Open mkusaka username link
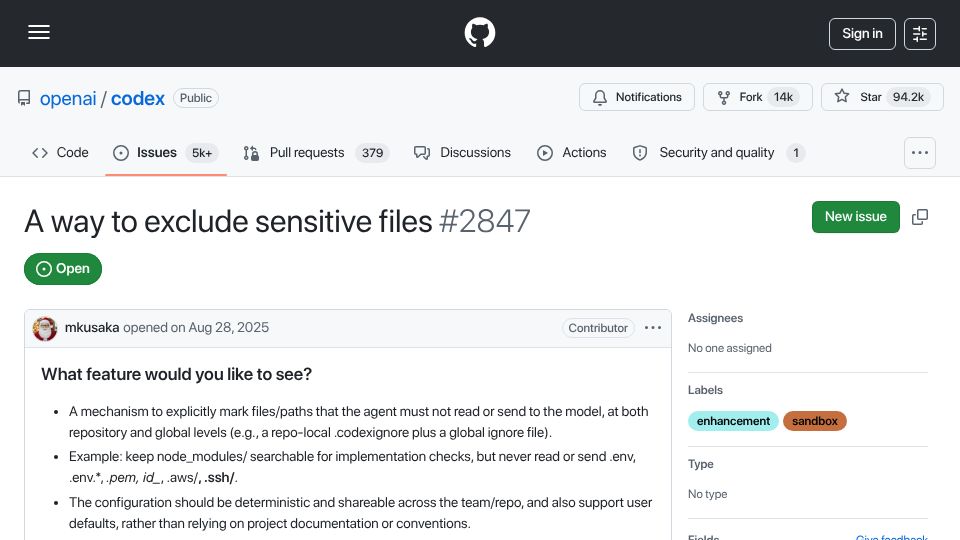This screenshot has height=540, width=960. pos(92,328)
